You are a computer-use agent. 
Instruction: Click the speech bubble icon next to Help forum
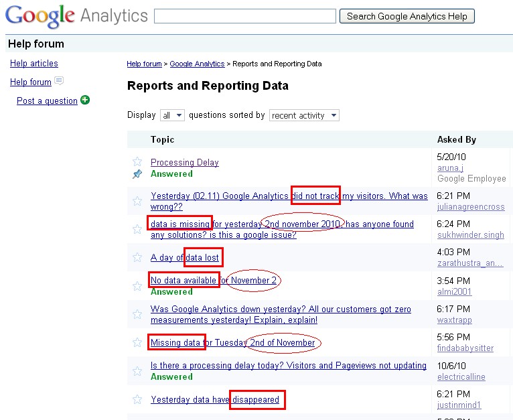tap(59, 80)
